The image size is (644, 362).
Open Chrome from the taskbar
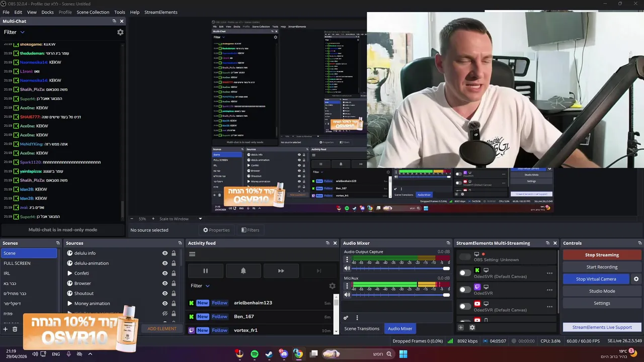point(298,354)
